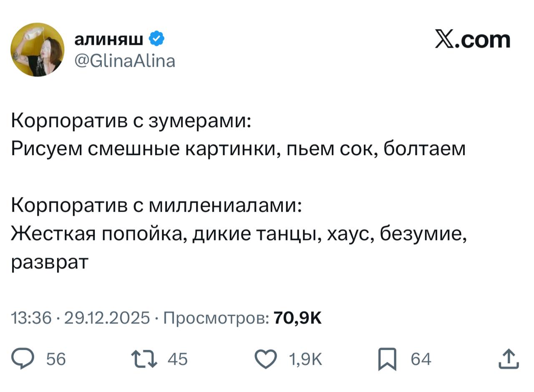Click the Просмотров label
This screenshot has width=534, height=392.
coord(216,318)
